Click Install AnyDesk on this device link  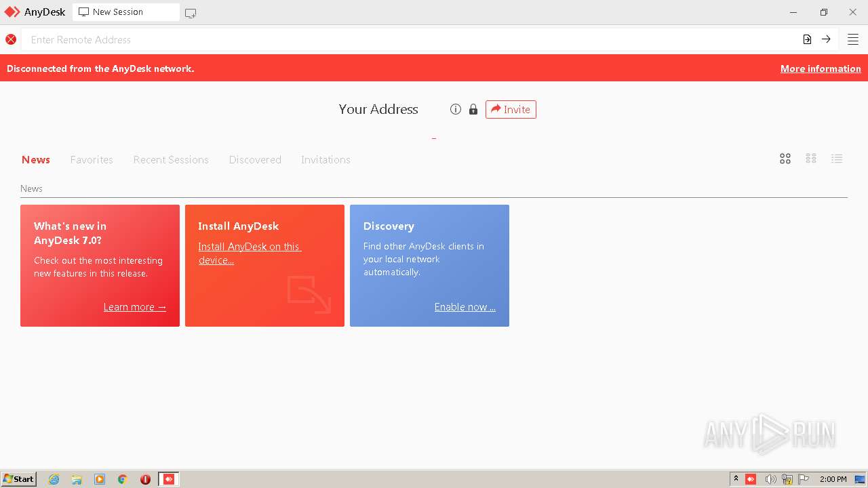[250, 253]
